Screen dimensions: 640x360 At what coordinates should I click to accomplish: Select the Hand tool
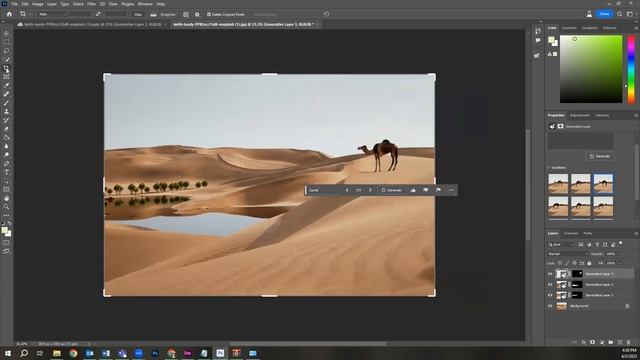(x=6, y=198)
